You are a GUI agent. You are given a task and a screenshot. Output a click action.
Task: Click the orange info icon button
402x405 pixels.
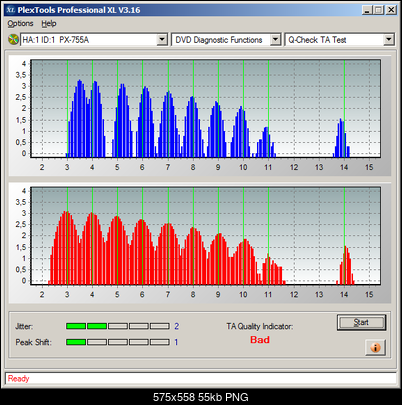click(375, 347)
